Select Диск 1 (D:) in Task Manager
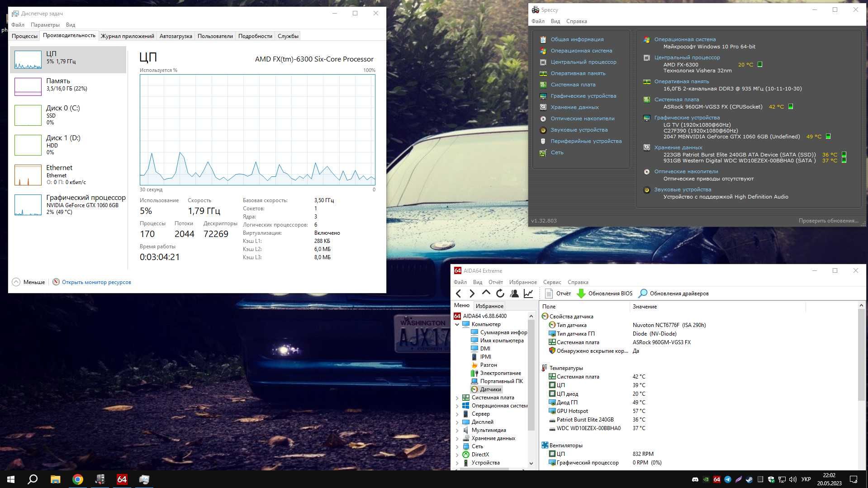 (68, 145)
